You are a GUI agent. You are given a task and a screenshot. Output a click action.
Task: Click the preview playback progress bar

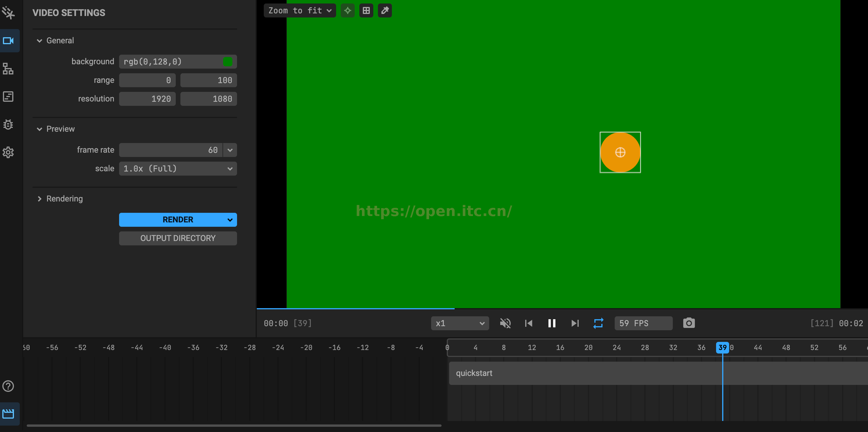[562, 308]
